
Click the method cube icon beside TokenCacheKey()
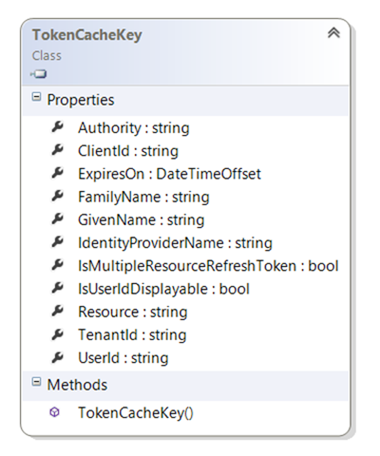click(55, 413)
